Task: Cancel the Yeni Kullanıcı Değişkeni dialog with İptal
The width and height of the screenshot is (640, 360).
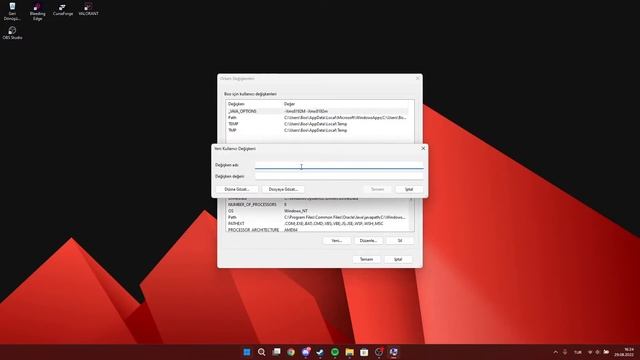Action: 409,189
